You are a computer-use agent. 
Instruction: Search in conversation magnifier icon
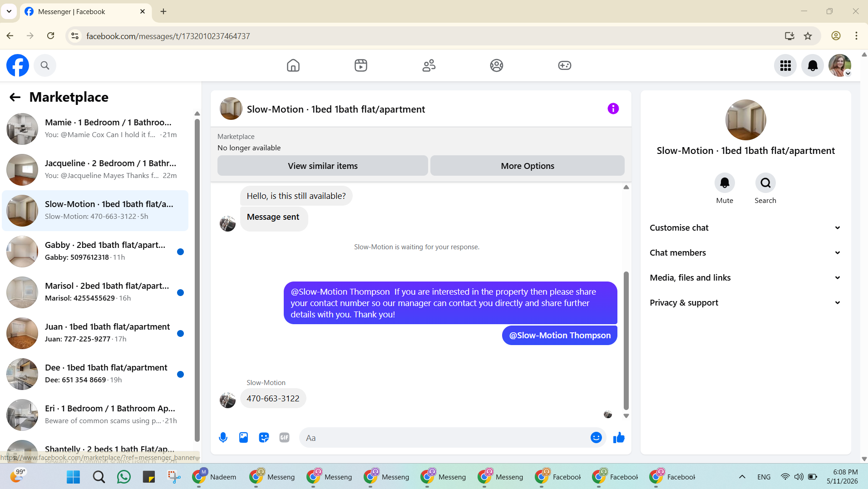(765, 183)
